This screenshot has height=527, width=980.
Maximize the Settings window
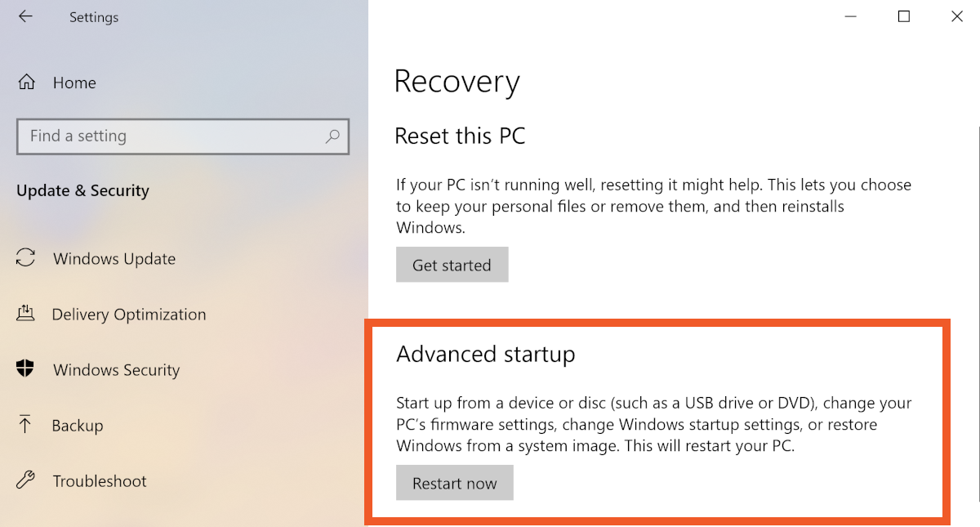[904, 16]
